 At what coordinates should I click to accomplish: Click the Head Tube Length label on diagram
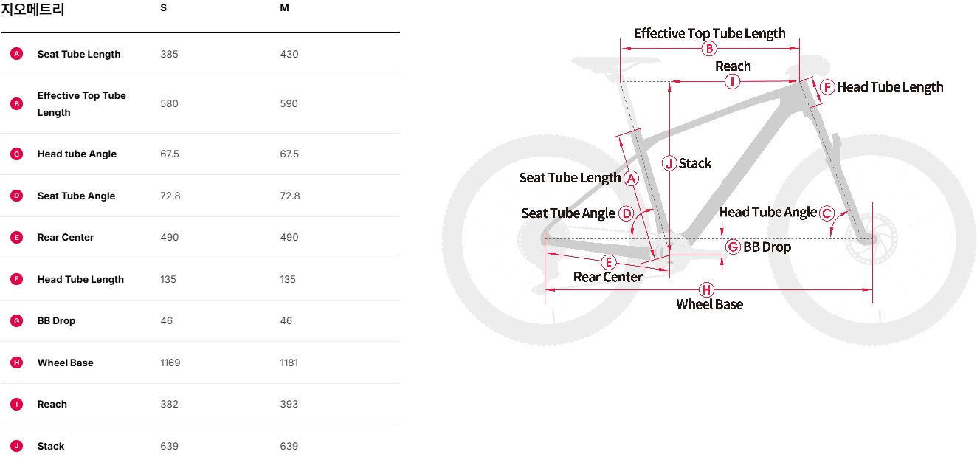tap(890, 87)
